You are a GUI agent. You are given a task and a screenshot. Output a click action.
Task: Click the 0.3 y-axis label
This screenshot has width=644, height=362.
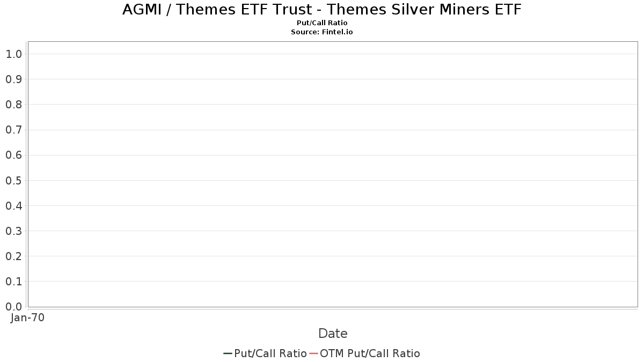pyautogui.click(x=13, y=231)
